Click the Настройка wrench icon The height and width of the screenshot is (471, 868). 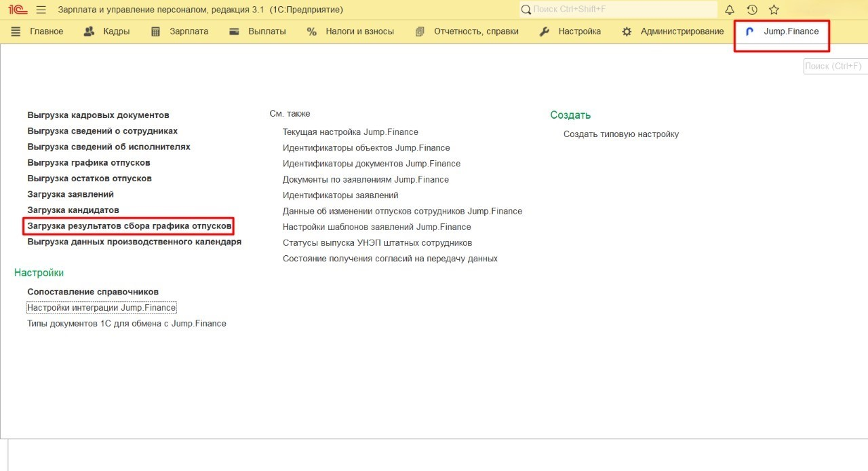pos(545,32)
